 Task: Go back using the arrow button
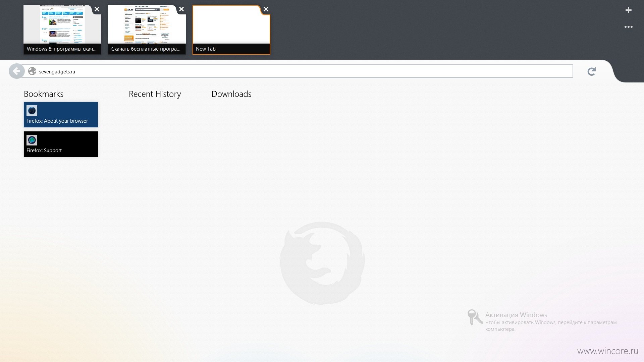[16, 71]
